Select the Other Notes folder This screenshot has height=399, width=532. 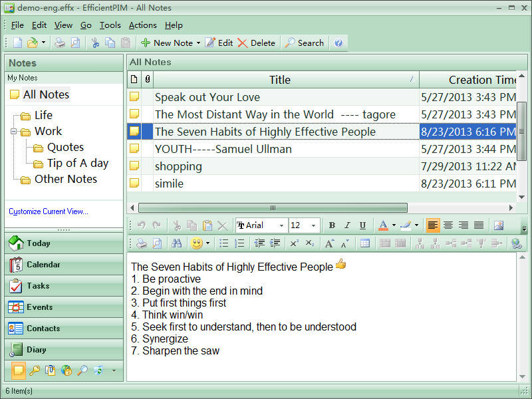coord(65,179)
